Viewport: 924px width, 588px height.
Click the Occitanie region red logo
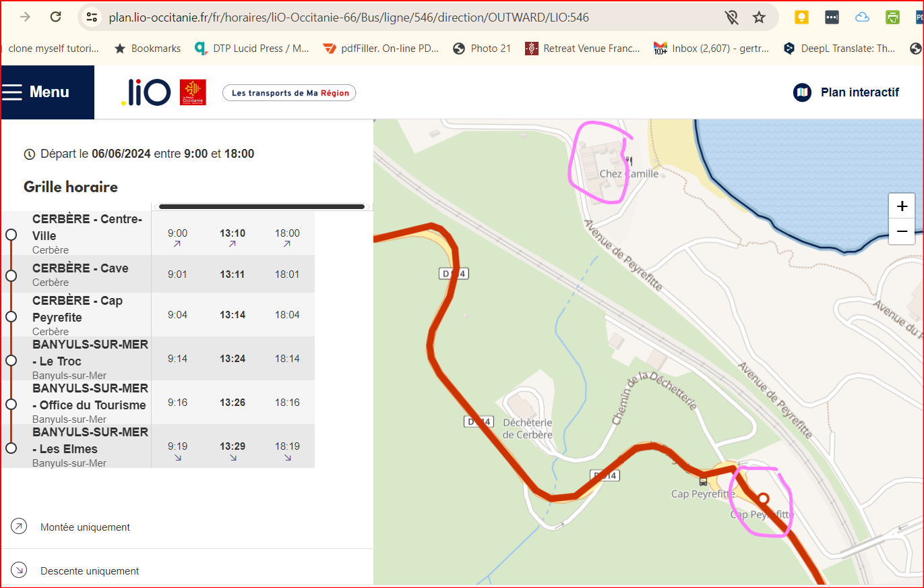(193, 92)
